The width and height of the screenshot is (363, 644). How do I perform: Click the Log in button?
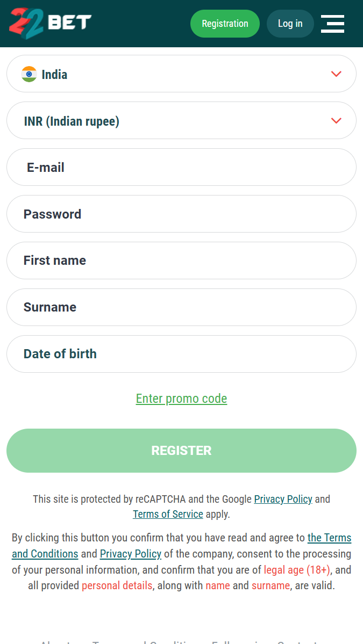(x=290, y=24)
